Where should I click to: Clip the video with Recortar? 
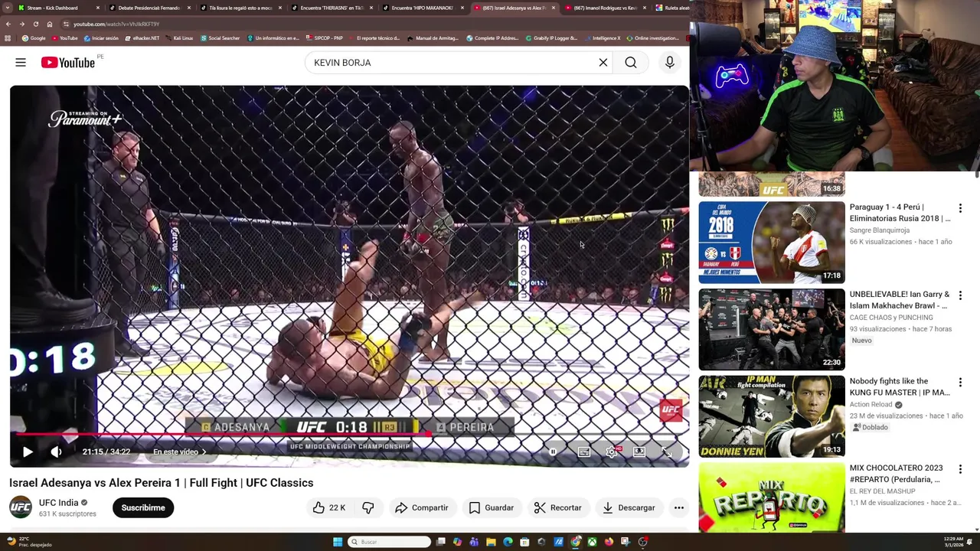pyautogui.click(x=558, y=507)
